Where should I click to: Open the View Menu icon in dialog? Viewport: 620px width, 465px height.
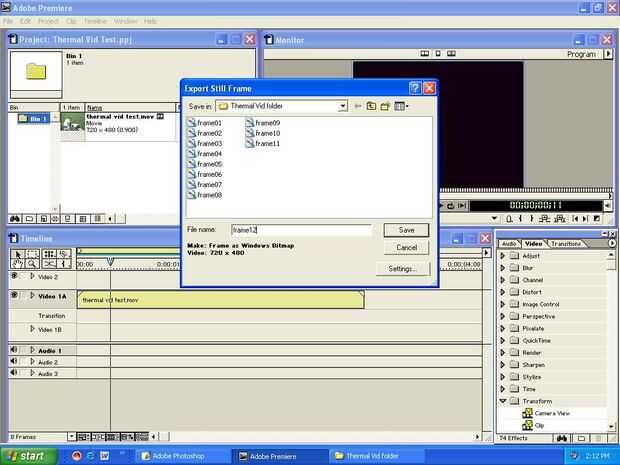[x=401, y=106]
